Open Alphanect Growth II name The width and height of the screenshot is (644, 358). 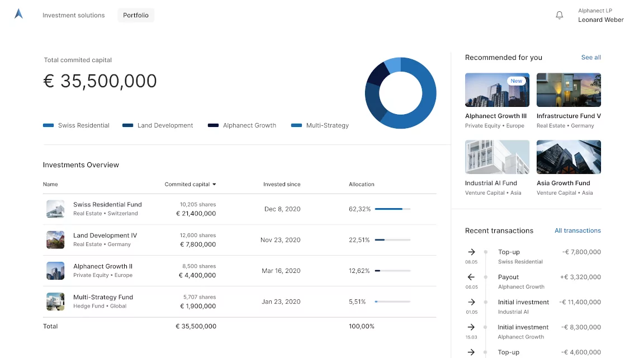tap(103, 266)
